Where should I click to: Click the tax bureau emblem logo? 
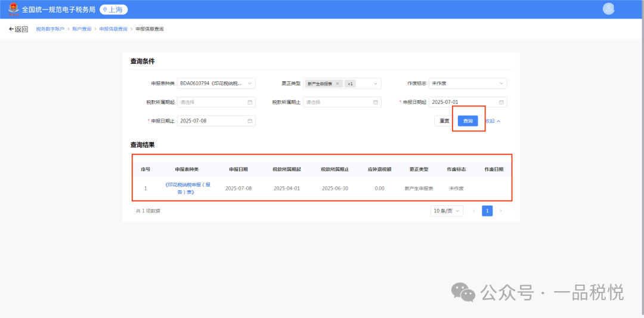tap(13, 10)
